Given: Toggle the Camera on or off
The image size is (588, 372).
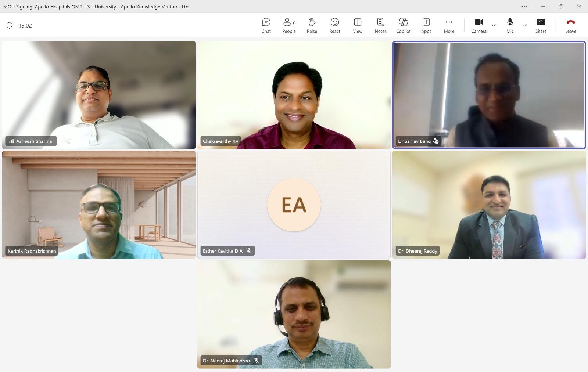Looking at the screenshot, I should click(x=478, y=26).
